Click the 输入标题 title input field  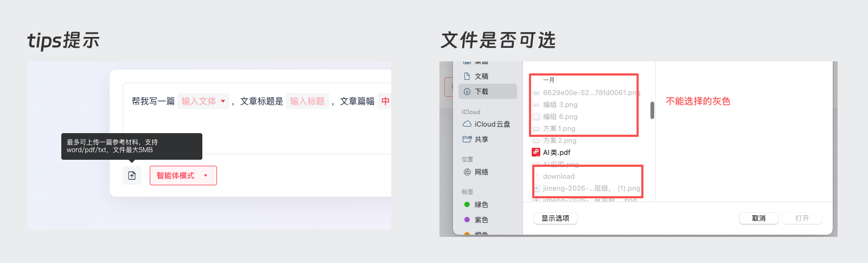click(308, 101)
